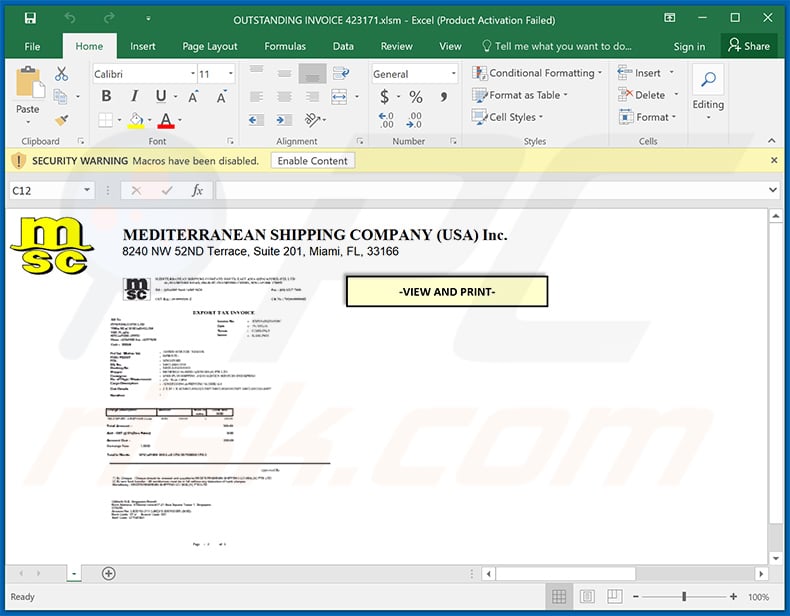The height and width of the screenshot is (616, 790).
Task: Click the zoom slider handle
Action: click(x=684, y=597)
